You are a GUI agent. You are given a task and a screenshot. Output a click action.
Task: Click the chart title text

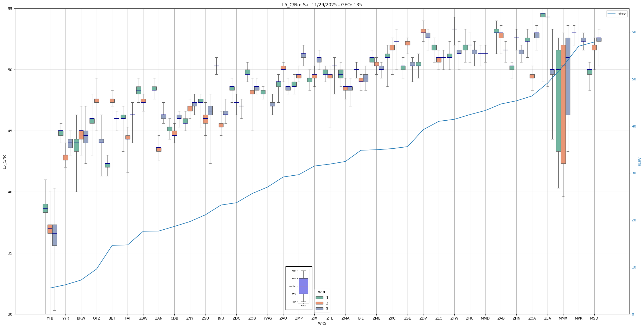tap(322, 5)
